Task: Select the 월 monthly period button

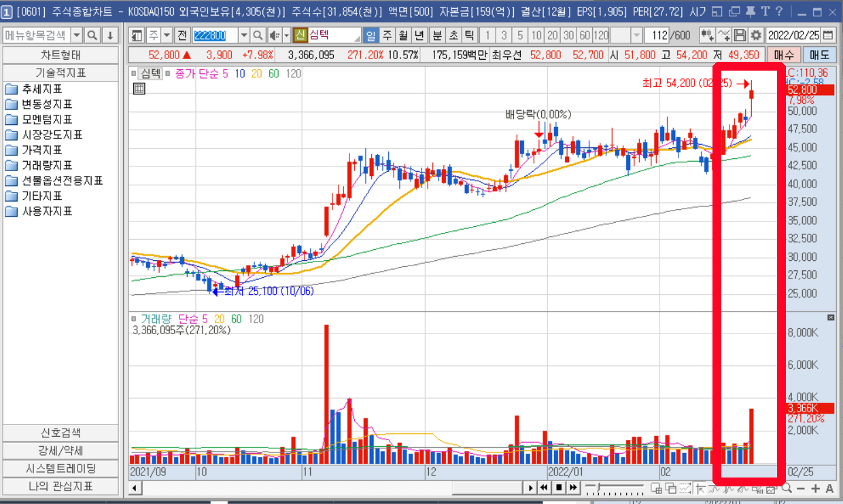Action: click(404, 35)
